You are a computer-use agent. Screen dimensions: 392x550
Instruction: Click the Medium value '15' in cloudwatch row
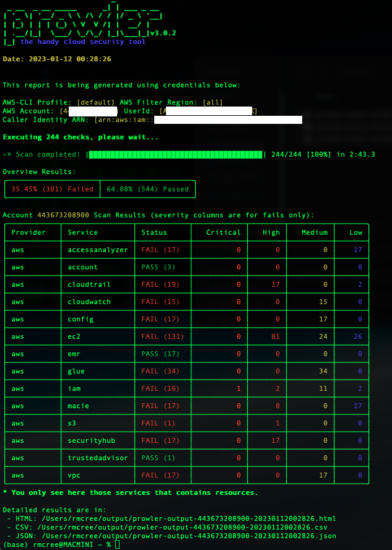tap(323, 302)
